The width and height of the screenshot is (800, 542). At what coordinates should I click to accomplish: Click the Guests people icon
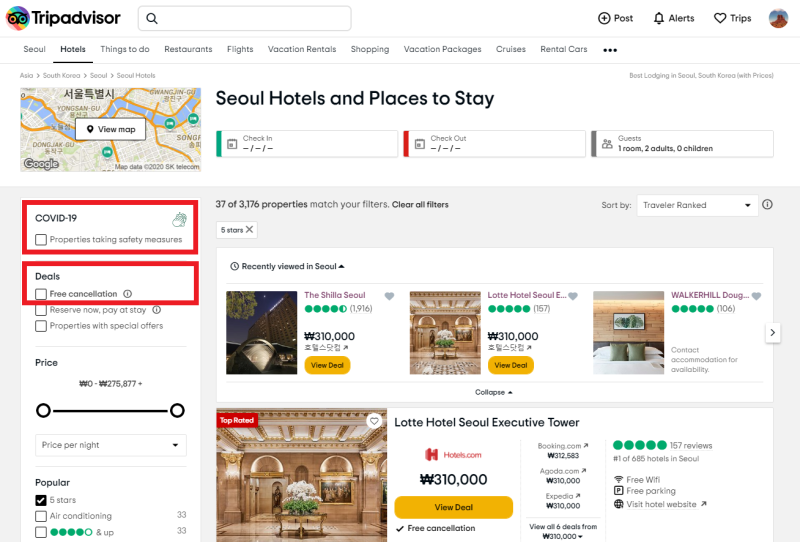tap(607, 144)
